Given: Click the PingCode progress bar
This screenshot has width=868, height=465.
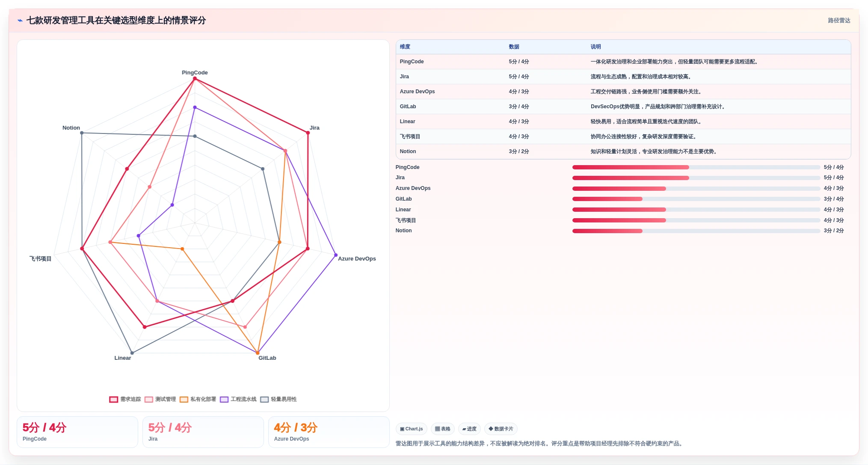Looking at the screenshot, I should (x=696, y=167).
